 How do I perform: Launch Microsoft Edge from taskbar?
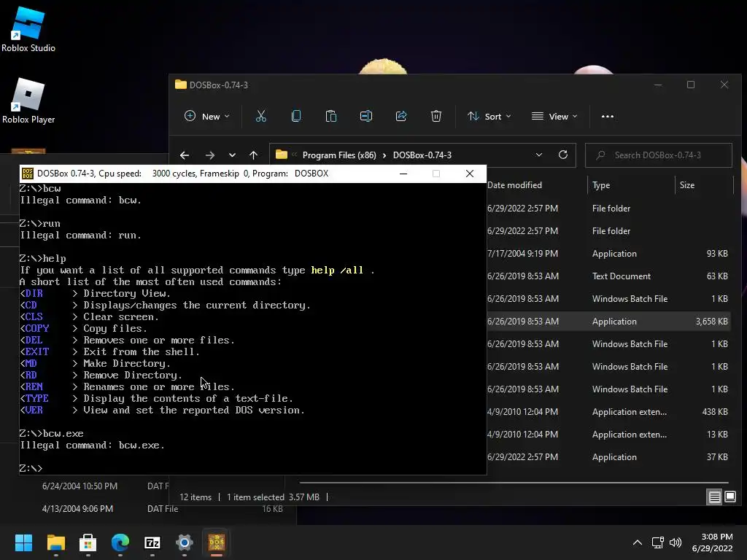pos(120,542)
